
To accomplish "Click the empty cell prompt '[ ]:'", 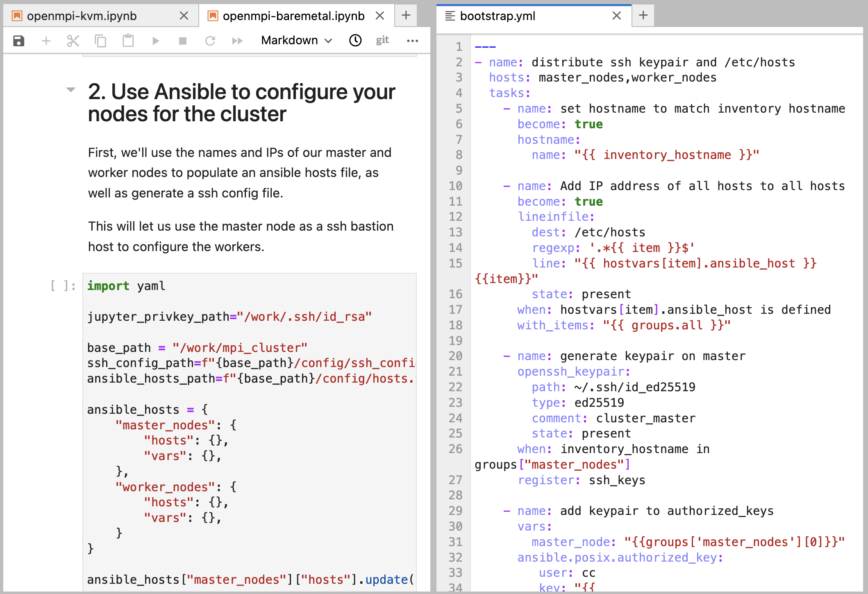I will (x=63, y=286).
